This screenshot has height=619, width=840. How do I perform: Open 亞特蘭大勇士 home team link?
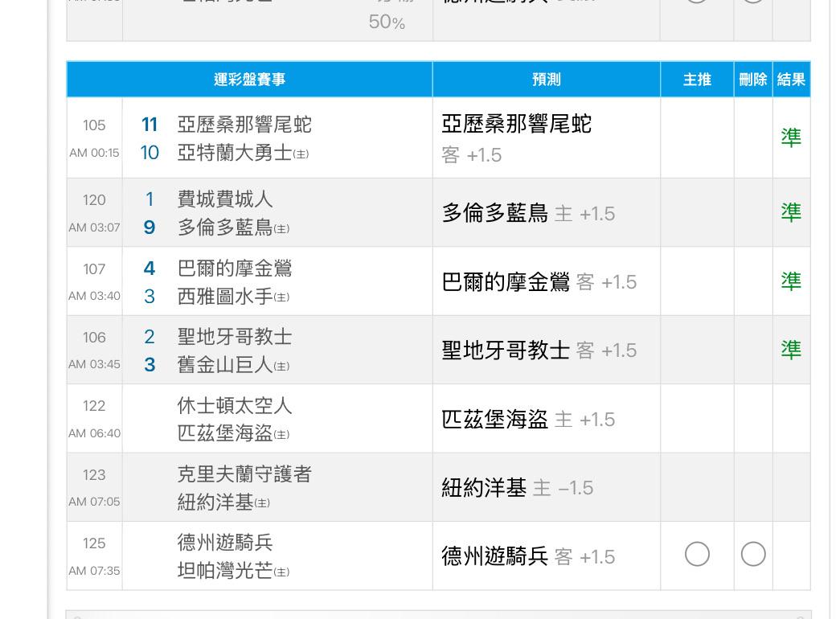click(x=235, y=153)
